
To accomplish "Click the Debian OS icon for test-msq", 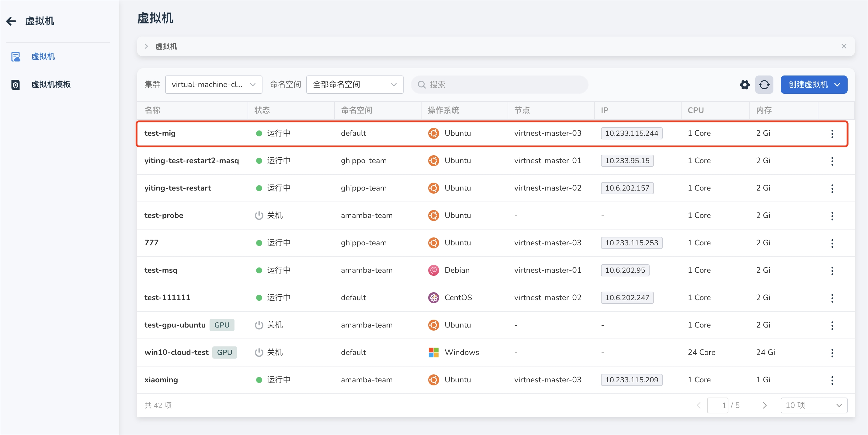I will [433, 270].
